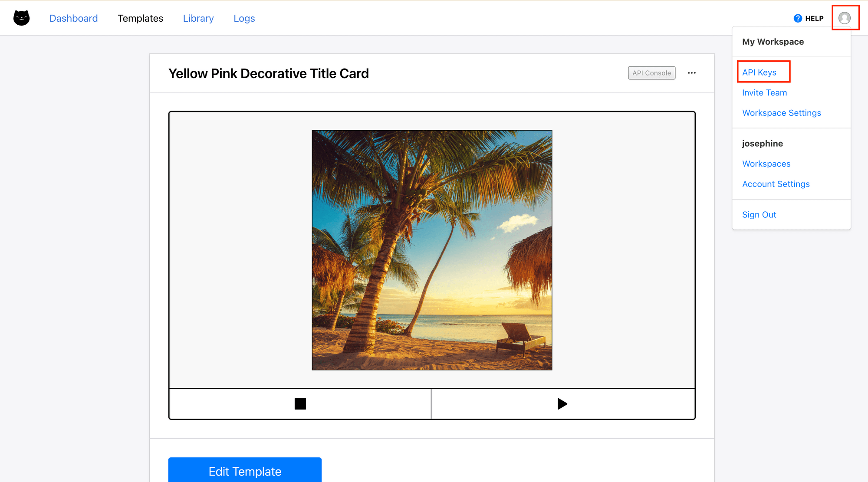Switch to the Templates tab

pos(140,18)
